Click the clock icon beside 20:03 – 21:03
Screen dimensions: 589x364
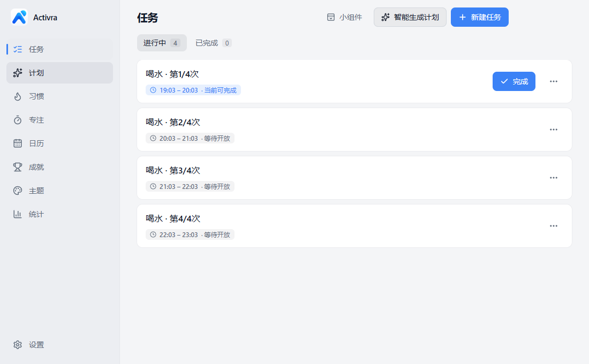pyautogui.click(x=153, y=138)
